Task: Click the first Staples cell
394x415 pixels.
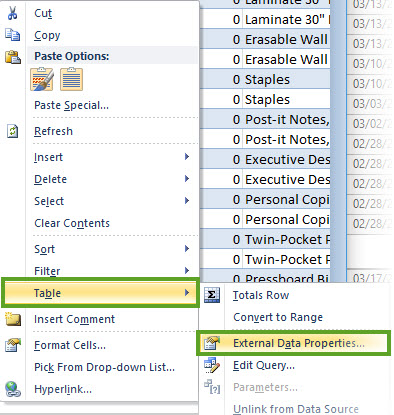Action: tap(265, 79)
